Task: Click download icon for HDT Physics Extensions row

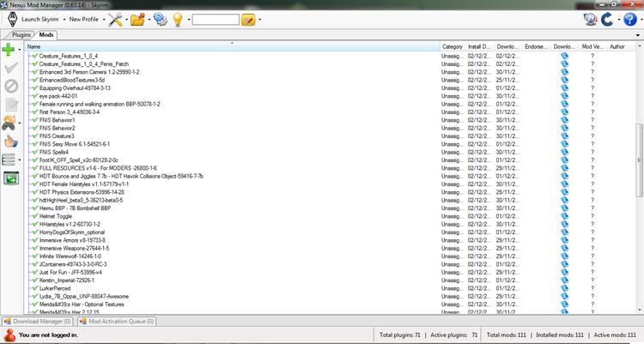Action: coord(564,192)
